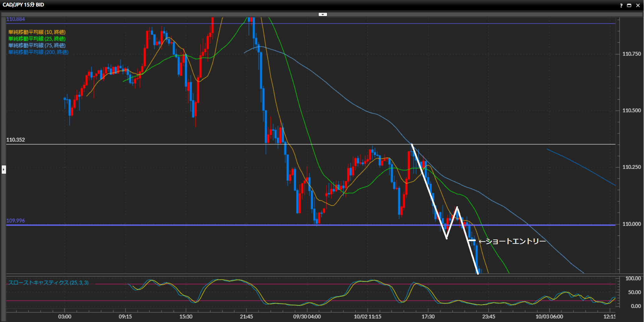
Task: Select the 109.996 horizontal line label
Action: [x=15, y=221]
